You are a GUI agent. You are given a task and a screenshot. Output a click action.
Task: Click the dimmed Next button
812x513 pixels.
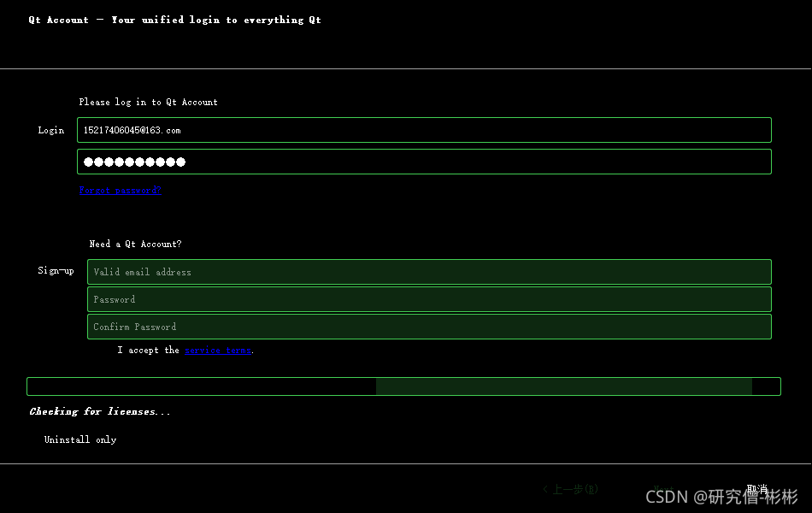pyautogui.click(x=663, y=489)
